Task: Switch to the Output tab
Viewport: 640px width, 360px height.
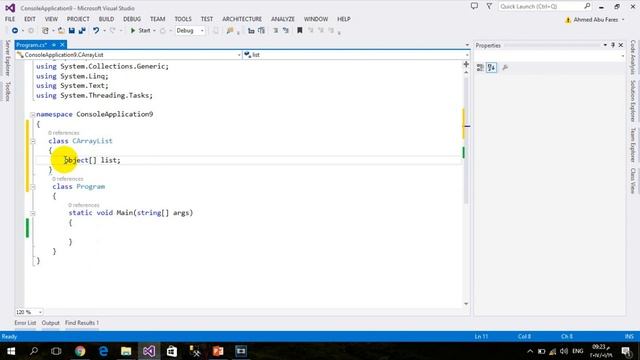Action: click(51, 323)
